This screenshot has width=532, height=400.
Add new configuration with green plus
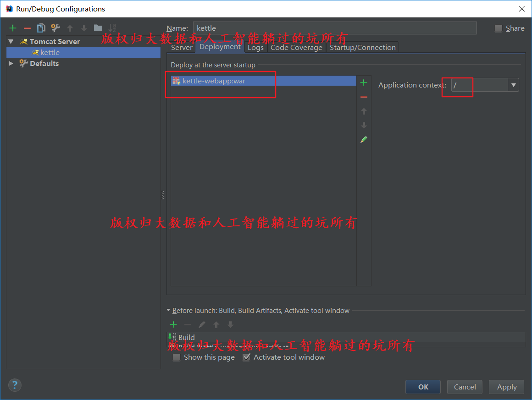[x=13, y=28]
